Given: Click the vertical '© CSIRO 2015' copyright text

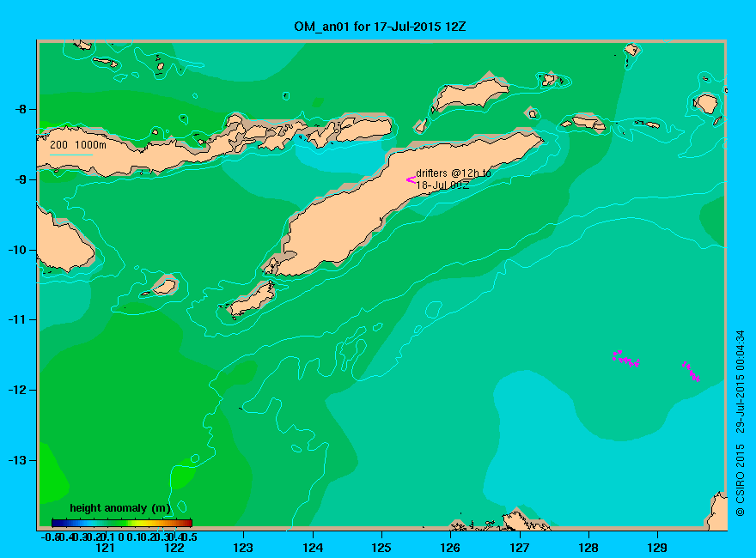Looking at the screenshot, I should pyautogui.click(x=740, y=481).
